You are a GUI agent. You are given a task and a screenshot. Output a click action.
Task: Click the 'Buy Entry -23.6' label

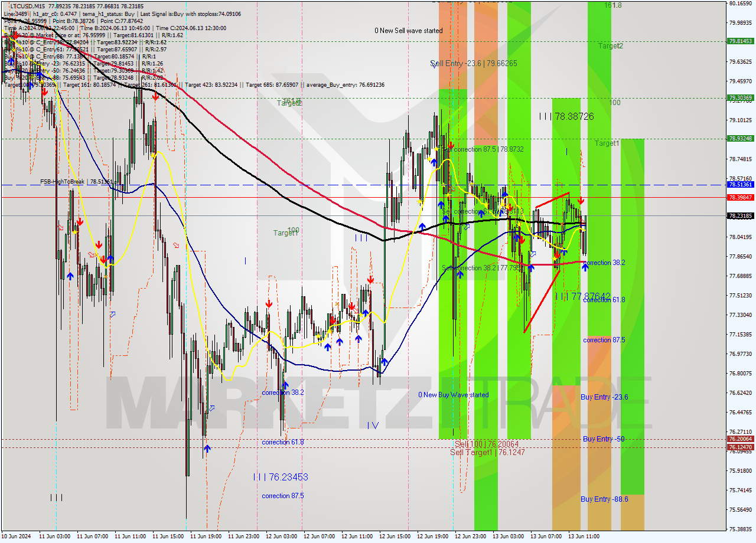[x=604, y=397]
